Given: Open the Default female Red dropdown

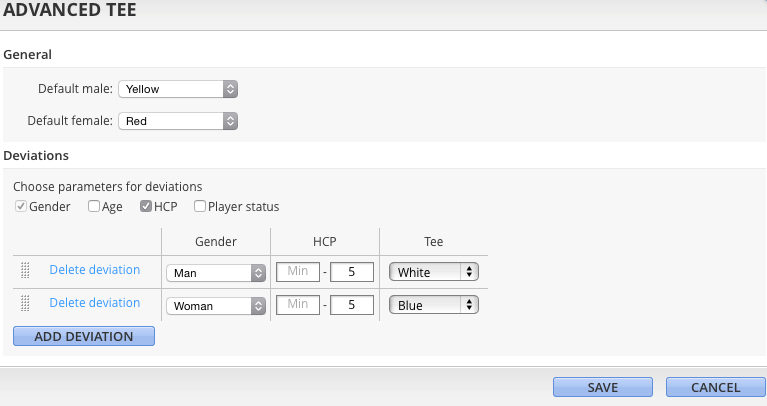Looking at the screenshot, I should pyautogui.click(x=178, y=121).
